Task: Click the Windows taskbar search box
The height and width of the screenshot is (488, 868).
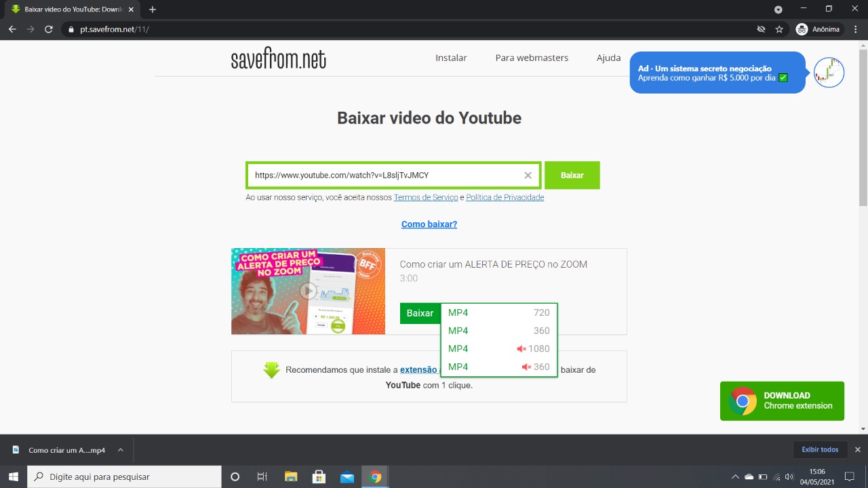Action: [124, 476]
